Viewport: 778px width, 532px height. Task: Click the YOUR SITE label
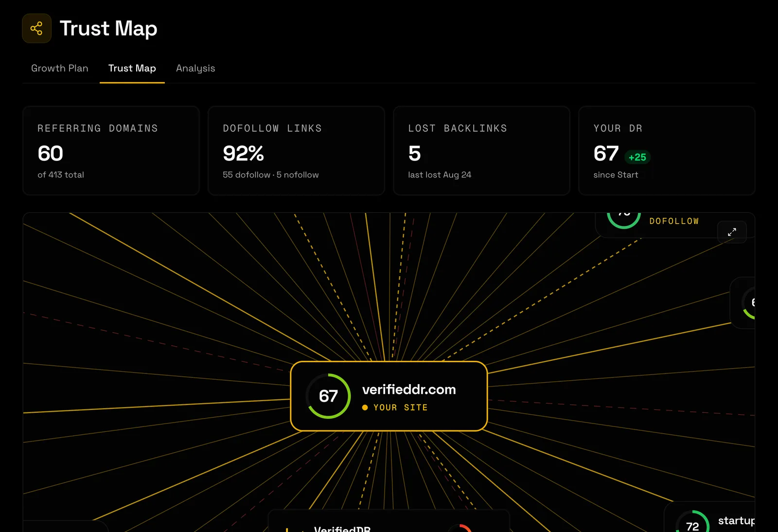point(400,408)
